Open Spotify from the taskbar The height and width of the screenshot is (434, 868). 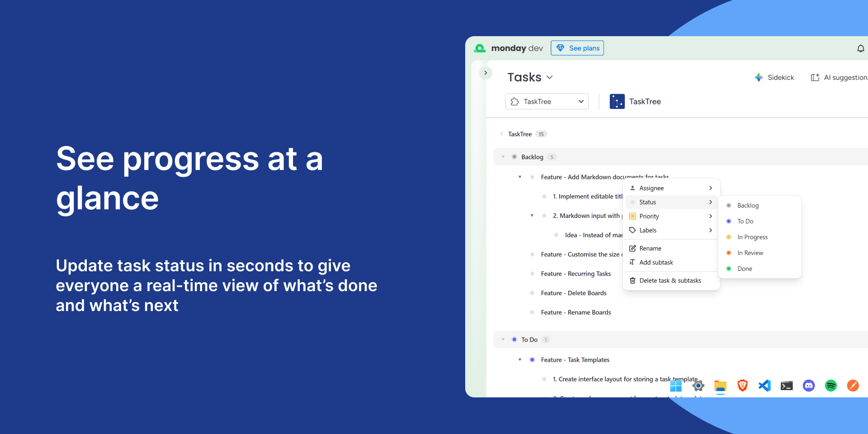point(831,386)
